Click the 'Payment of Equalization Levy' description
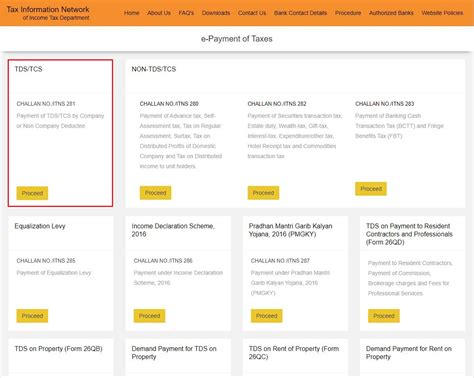This screenshot has height=378, width=474. click(54, 273)
